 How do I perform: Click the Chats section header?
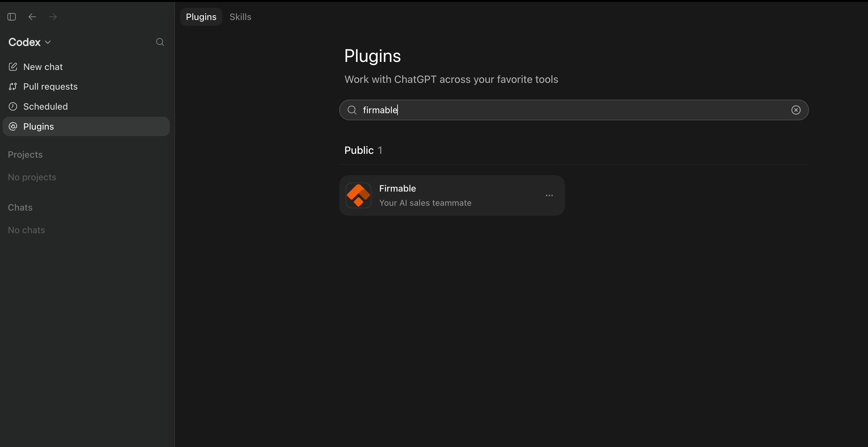pos(20,207)
